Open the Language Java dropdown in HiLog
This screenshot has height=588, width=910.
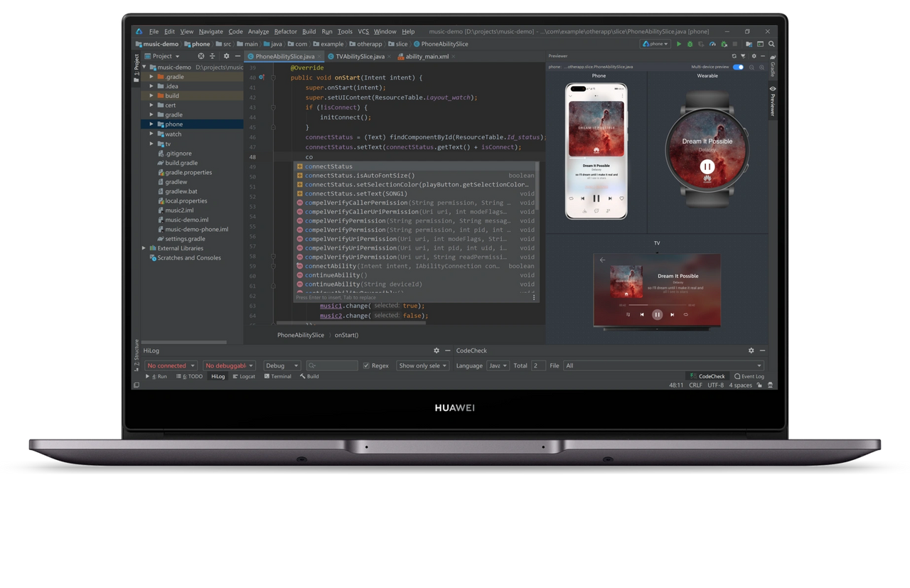click(498, 365)
